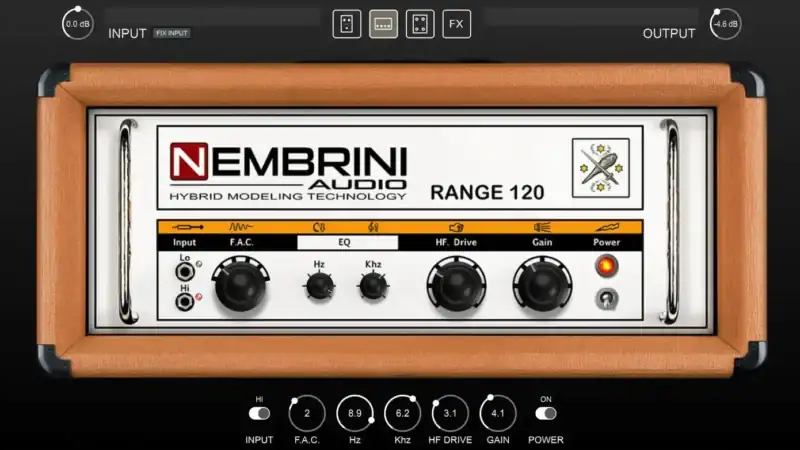Click the red power indicator lamp
This screenshot has width=800, height=450.
[x=606, y=266]
